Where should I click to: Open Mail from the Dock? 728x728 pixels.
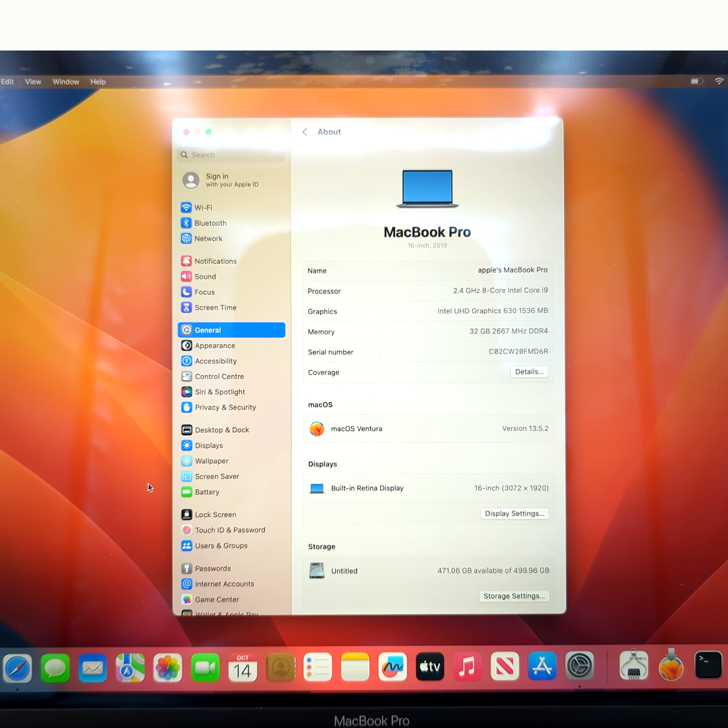93,668
